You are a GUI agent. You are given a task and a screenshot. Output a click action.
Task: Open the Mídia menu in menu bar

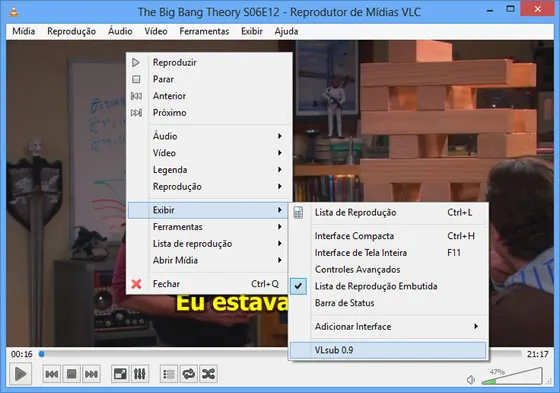click(x=24, y=31)
